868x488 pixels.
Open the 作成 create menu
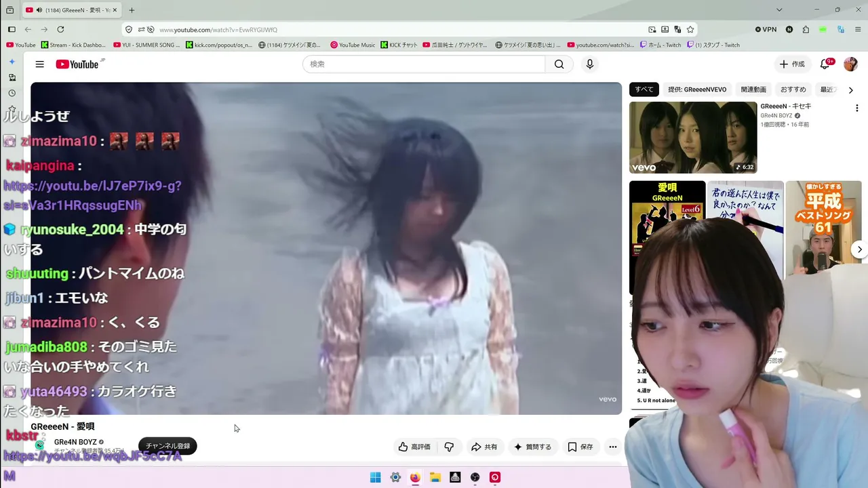pyautogui.click(x=792, y=64)
